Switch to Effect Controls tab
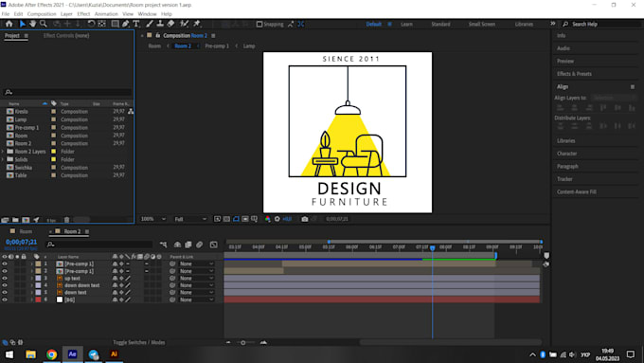Screen dimensions: 644x363 (66, 36)
